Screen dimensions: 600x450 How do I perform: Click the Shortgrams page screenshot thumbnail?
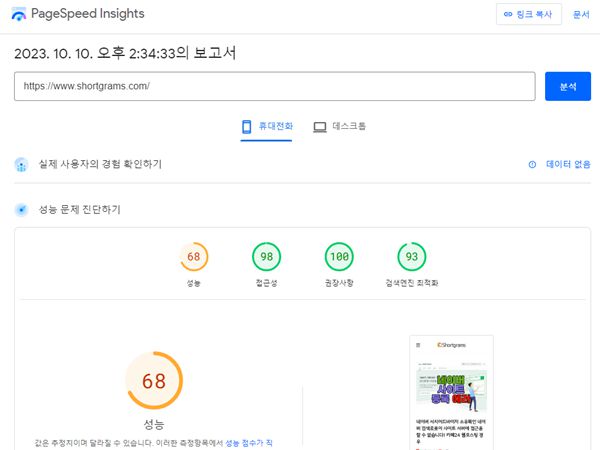(x=452, y=393)
